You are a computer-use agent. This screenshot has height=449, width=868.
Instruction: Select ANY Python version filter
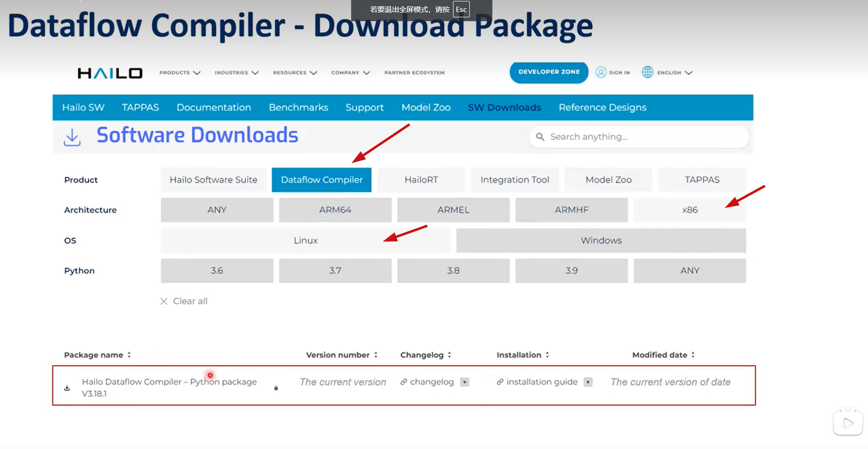click(690, 271)
